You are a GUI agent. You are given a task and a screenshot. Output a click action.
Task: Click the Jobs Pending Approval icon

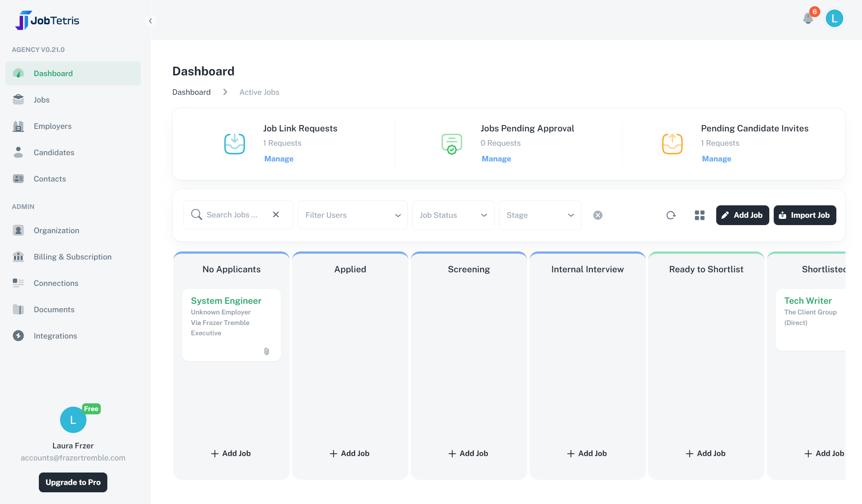click(x=452, y=143)
